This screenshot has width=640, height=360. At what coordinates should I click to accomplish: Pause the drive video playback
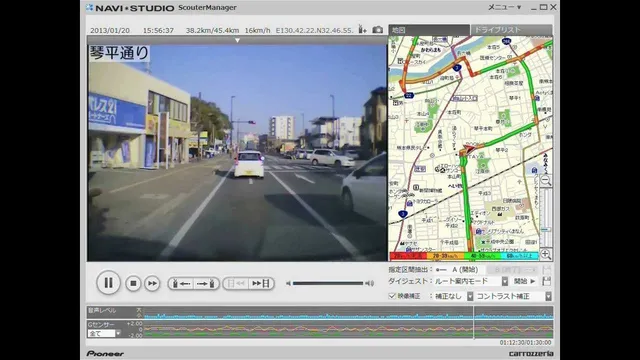108,282
